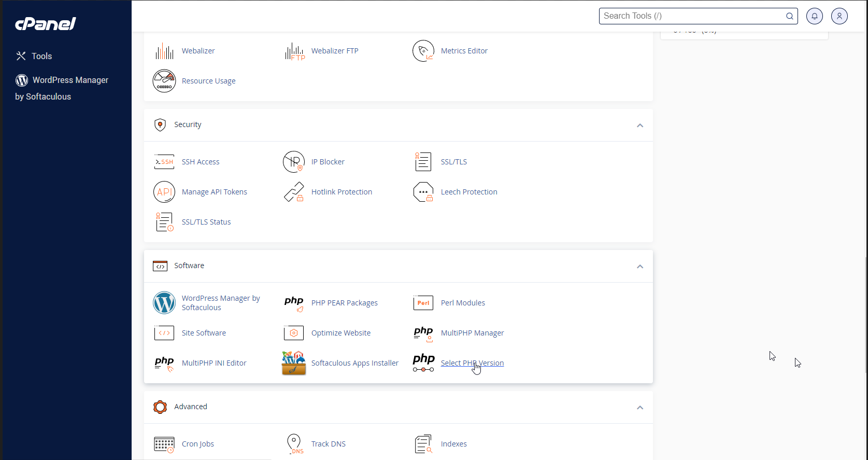Viewport: 868px width, 460px height.
Task: Open the user account menu icon
Action: (x=839, y=16)
